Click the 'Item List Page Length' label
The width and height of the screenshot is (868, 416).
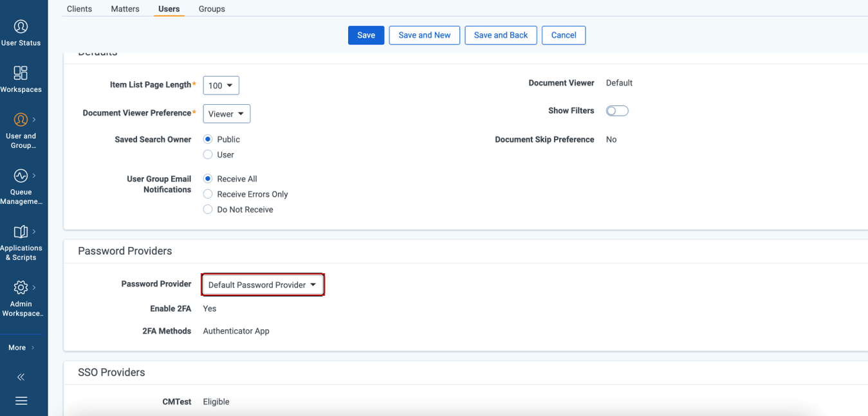[151, 85]
